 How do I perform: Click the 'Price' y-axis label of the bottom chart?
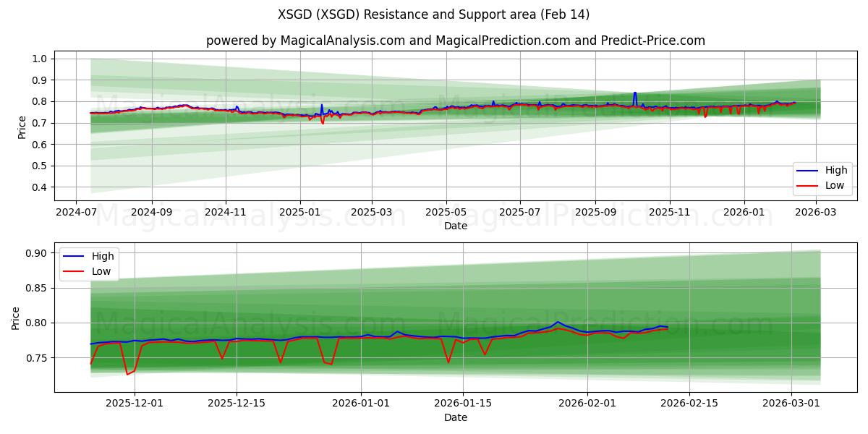click(x=16, y=318)
